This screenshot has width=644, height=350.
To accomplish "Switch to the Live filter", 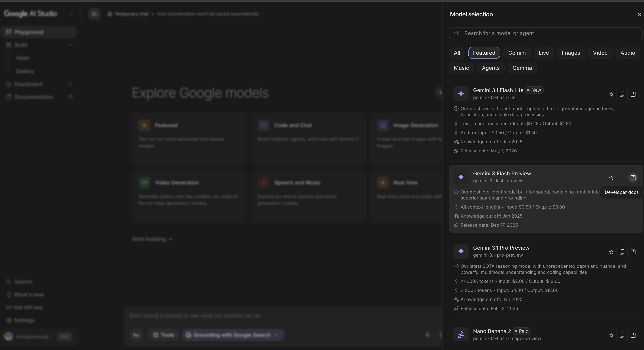I will tap(544, 53).
